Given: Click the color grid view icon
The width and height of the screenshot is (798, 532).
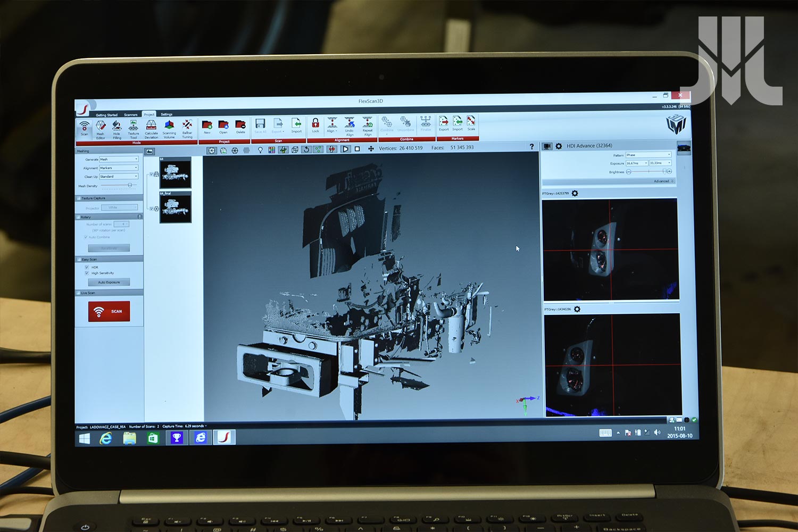Looking at the screenshot, I should (x=272, y=150).
